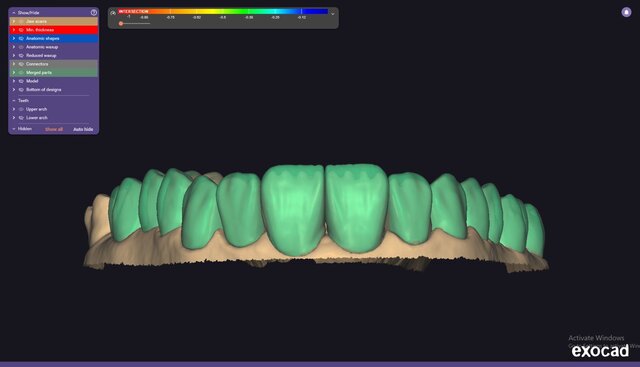Collapse the Show/Hide panel header

pyautogui.click(x=13, y=13)
